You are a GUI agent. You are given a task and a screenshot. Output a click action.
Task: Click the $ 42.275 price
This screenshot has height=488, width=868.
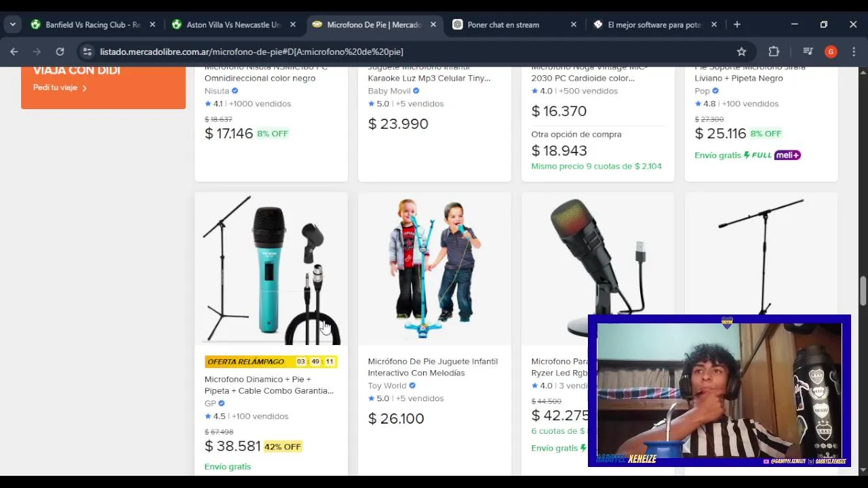pos(559,415)
